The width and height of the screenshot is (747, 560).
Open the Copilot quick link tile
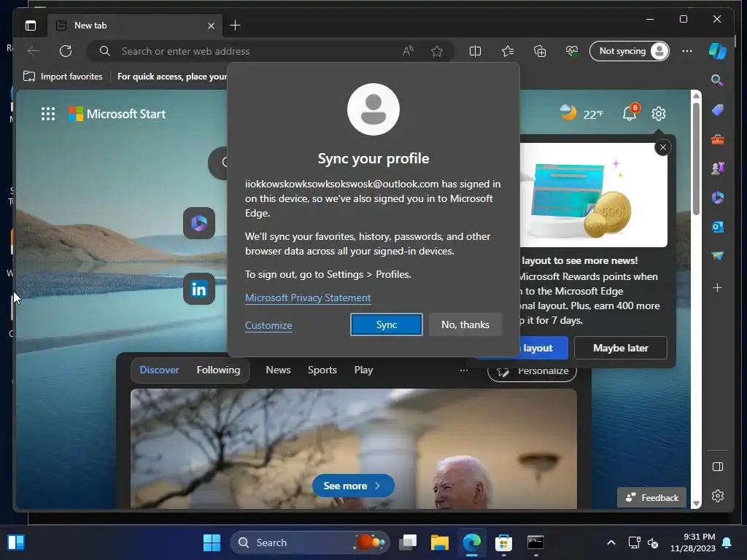[x=199, y=223]
